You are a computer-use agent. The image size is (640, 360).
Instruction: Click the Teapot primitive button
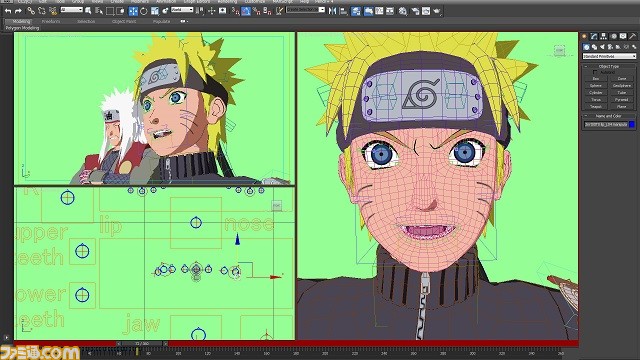click(x=596, y=107)
